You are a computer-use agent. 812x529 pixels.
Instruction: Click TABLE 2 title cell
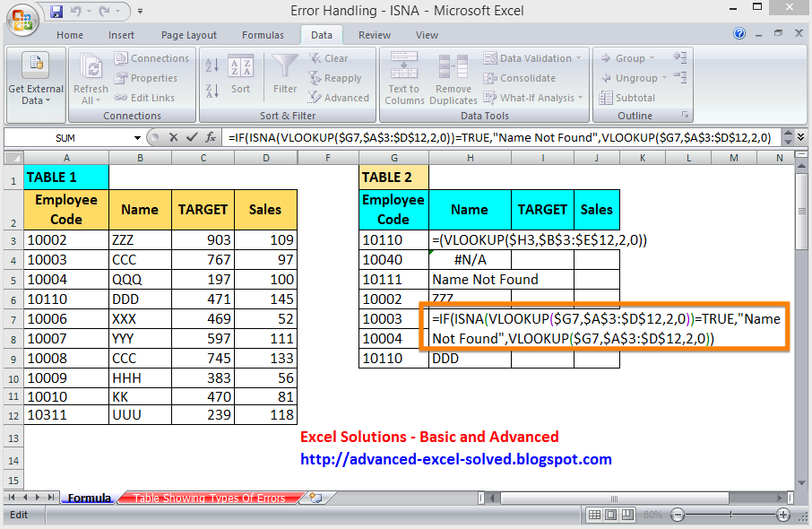394,178
